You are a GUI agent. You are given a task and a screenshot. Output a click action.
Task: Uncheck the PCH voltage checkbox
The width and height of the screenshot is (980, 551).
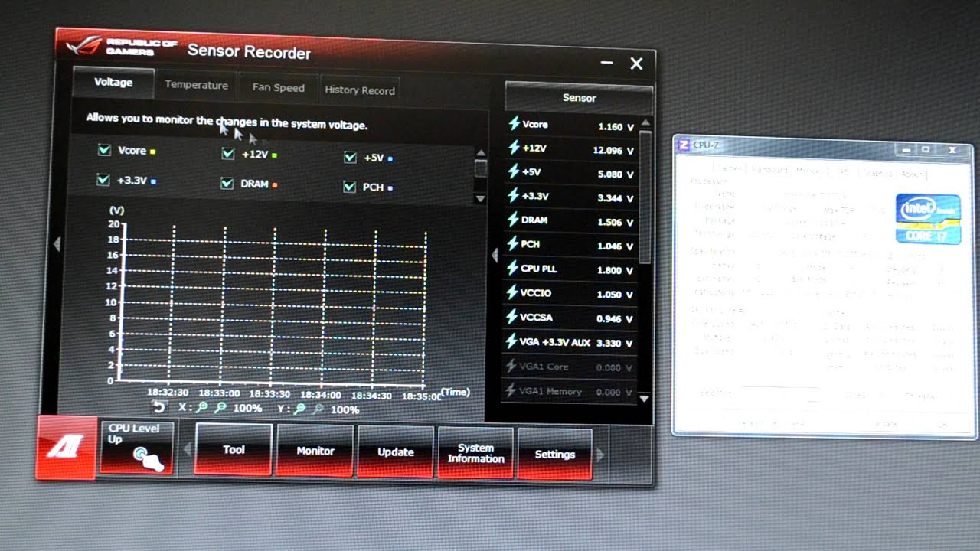350,186
